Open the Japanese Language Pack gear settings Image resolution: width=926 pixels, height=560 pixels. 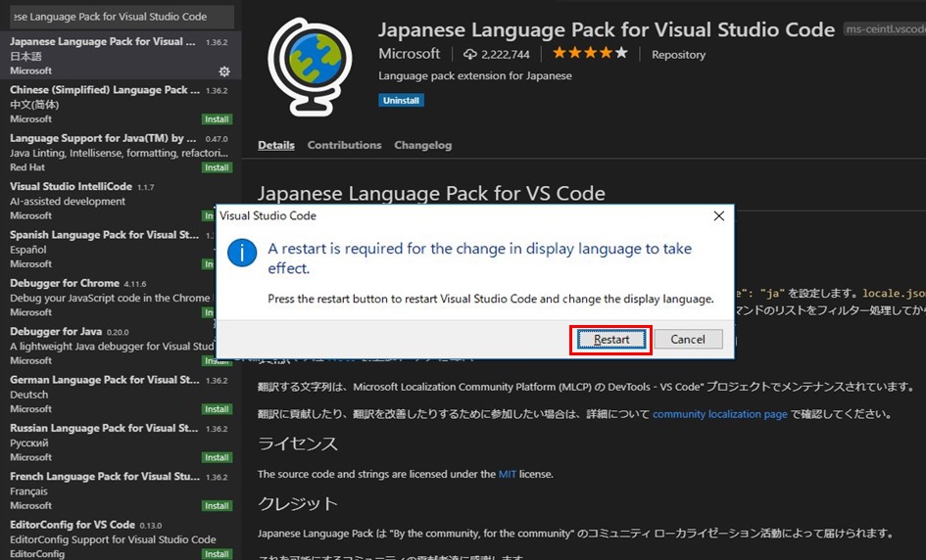click(x=224, y=71)
